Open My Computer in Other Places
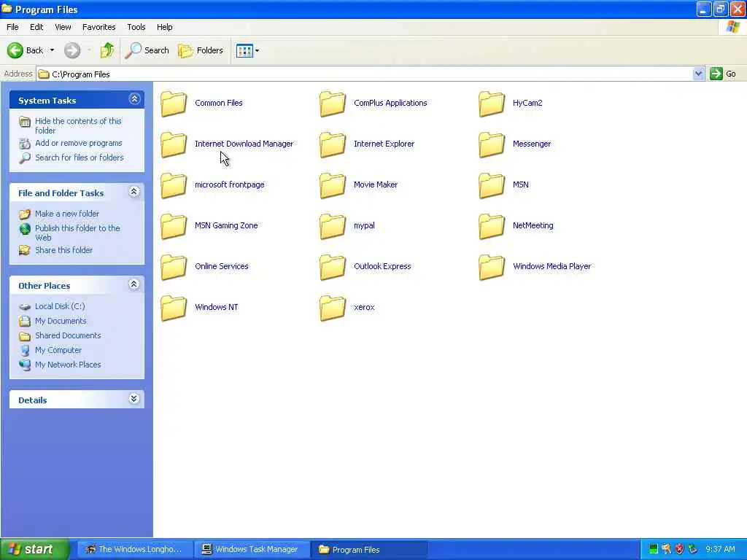Screen dimensions: 747x560 pos(58,350)
